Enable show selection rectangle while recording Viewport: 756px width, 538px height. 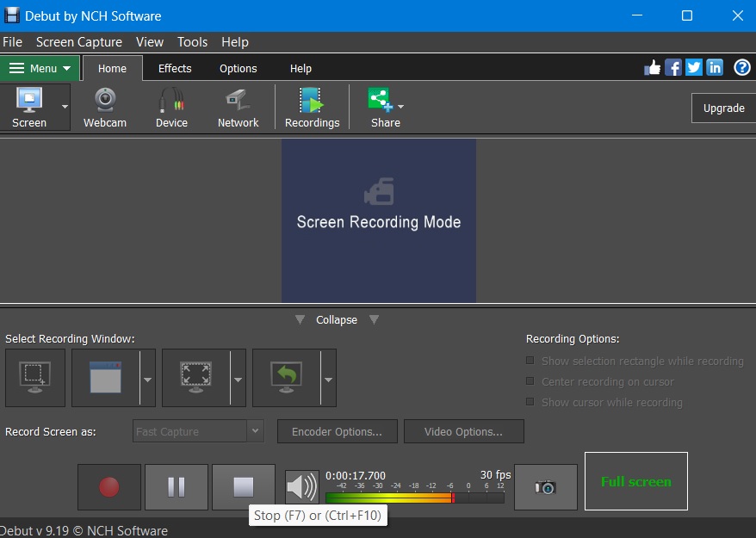click(x=530, y=362)
